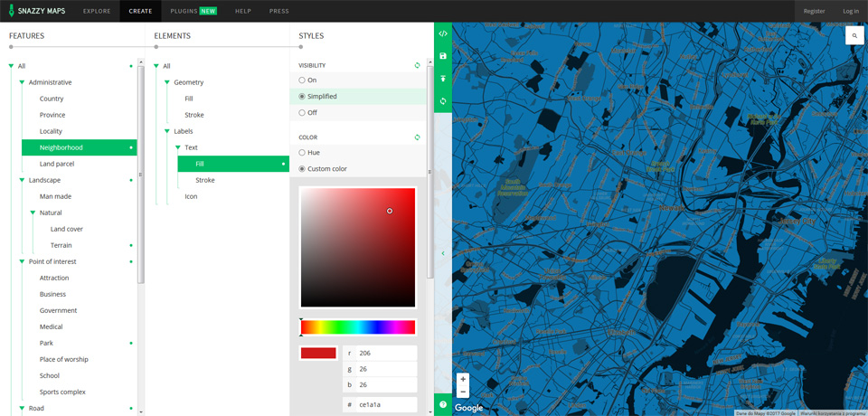This screenshot has height=416, width=868.
Task: Collapse the Text element subgroup
Action: 178,148
